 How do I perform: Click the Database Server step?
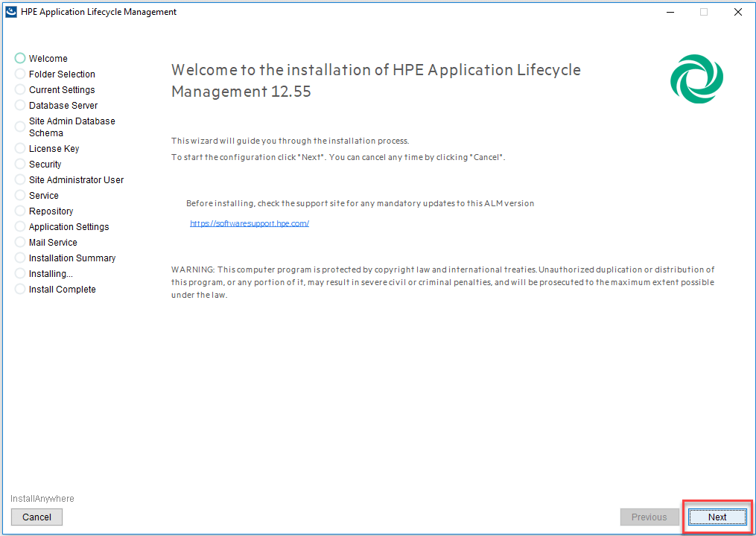click(x=63, y=106)
